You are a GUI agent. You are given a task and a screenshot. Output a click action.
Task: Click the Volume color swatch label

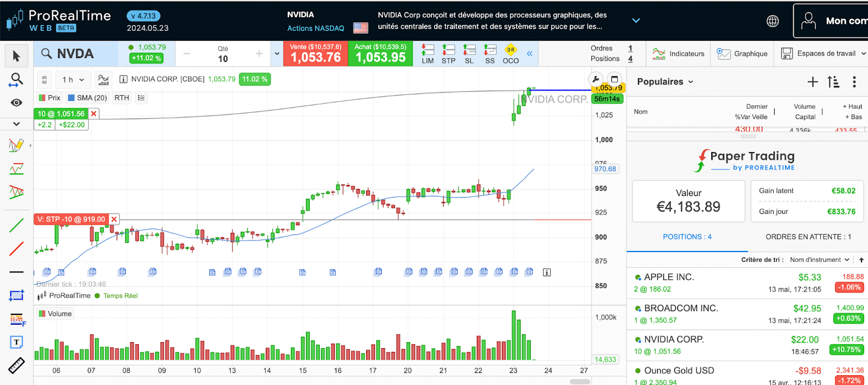(x=55, y=314)
